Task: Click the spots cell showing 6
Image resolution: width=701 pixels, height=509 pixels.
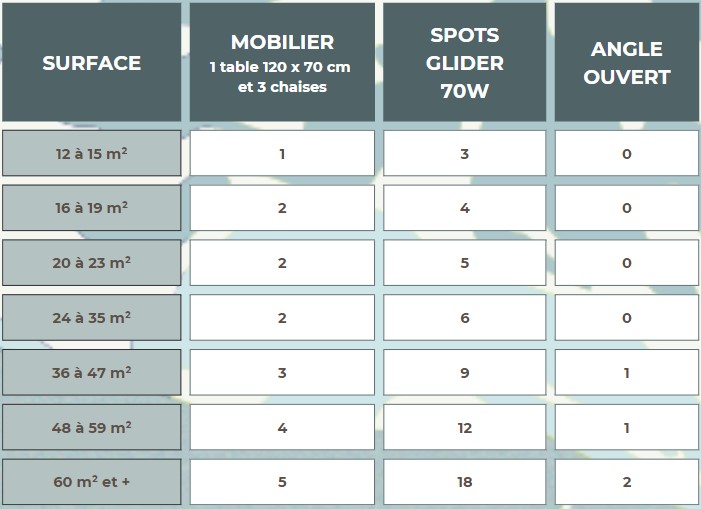Action: click(x=465, y=318)
